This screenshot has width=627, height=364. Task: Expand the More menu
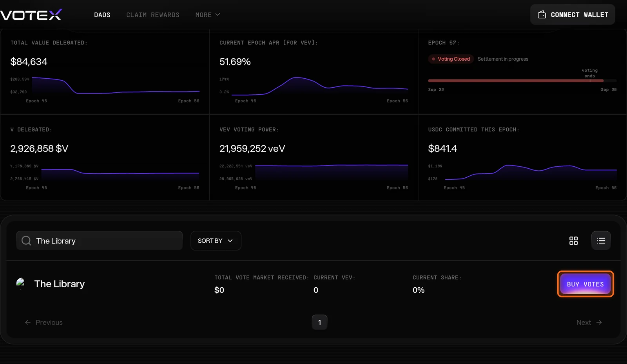coord(208,15)
